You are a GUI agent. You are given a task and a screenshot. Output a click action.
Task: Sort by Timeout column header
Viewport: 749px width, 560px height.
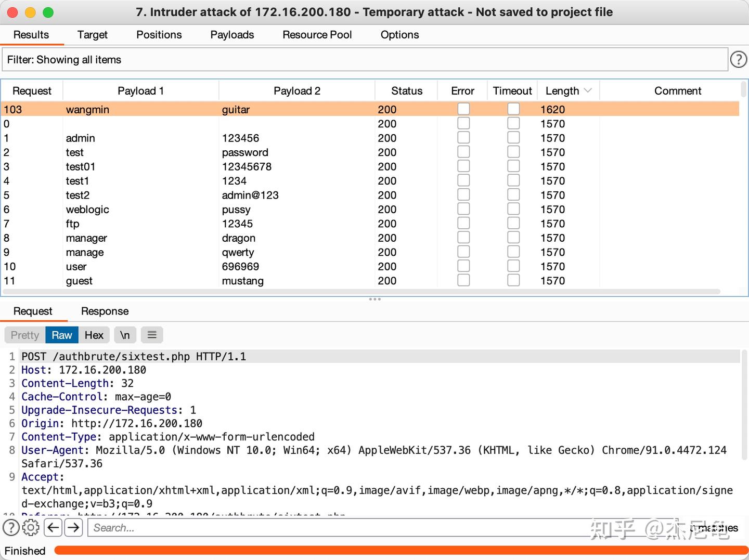point(512,90)
